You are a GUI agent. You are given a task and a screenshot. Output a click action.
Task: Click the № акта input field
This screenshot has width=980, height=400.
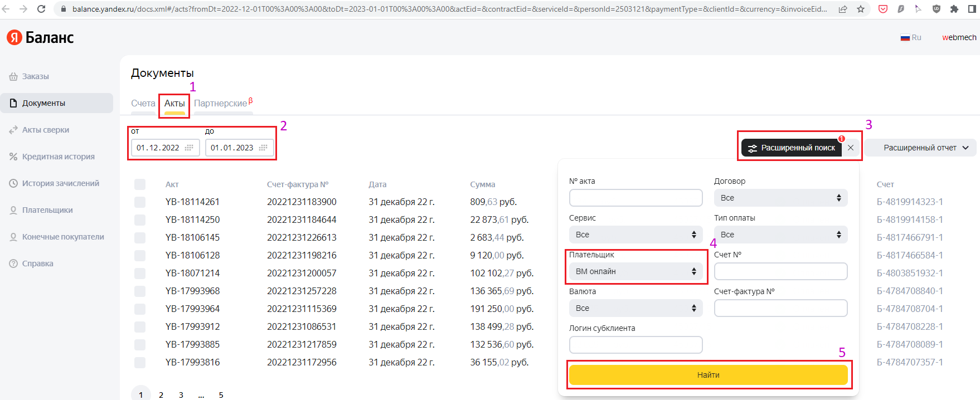(x=635, y=198)
